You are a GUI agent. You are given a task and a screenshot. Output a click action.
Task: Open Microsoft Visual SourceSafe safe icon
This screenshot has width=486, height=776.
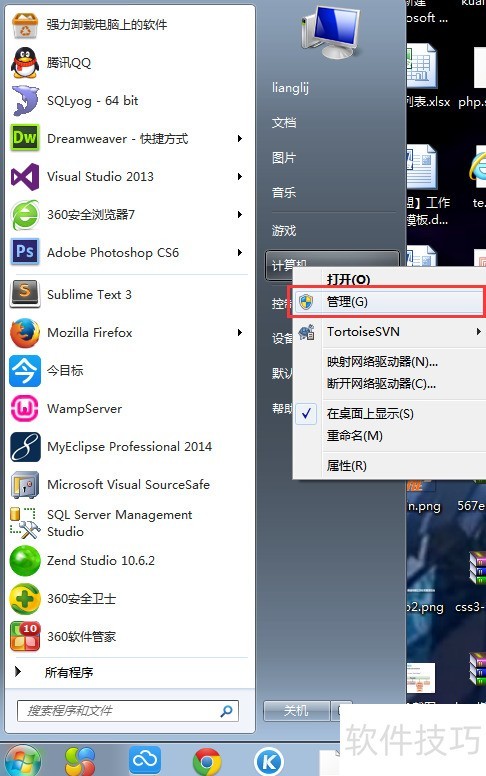pyautogui.click(x=25, y=485)
